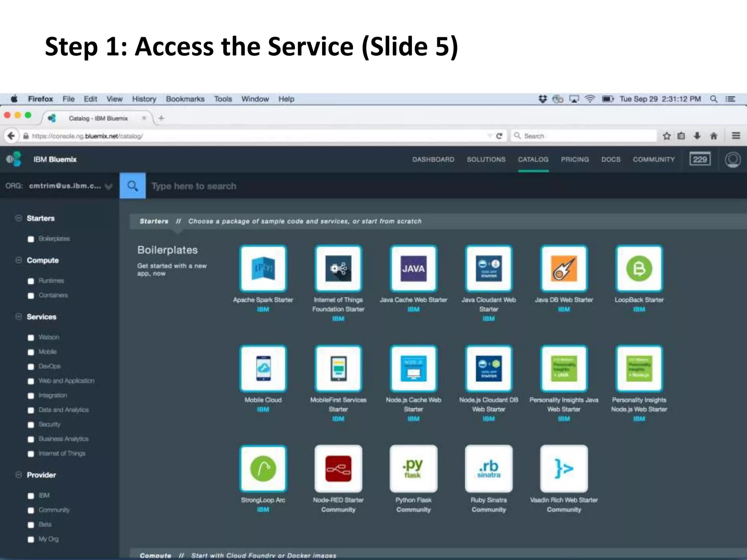The height and width of the screenshot is (560, 747).
Task: Open a new browser tab
Action: coord(161,118)
